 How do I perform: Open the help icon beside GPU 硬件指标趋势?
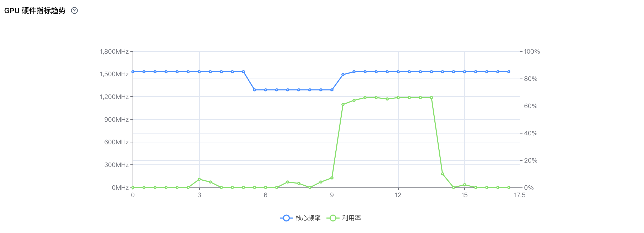click(x=74, y=10)
